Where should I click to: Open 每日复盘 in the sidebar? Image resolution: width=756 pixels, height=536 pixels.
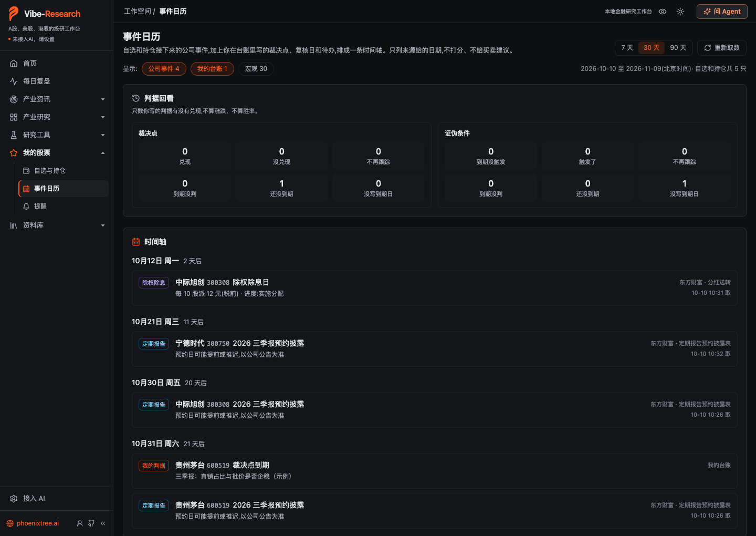tap(56, 81)
